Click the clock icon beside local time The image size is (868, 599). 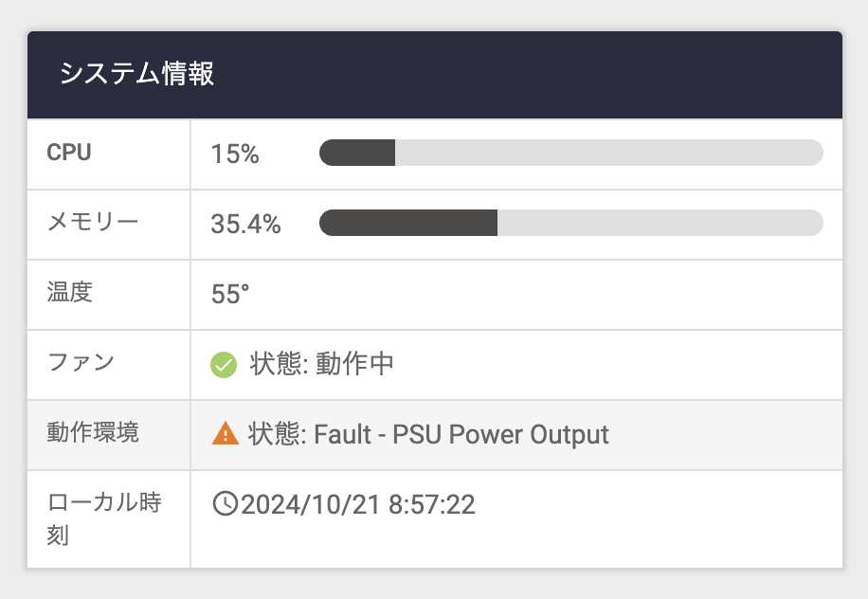(225, 504)
